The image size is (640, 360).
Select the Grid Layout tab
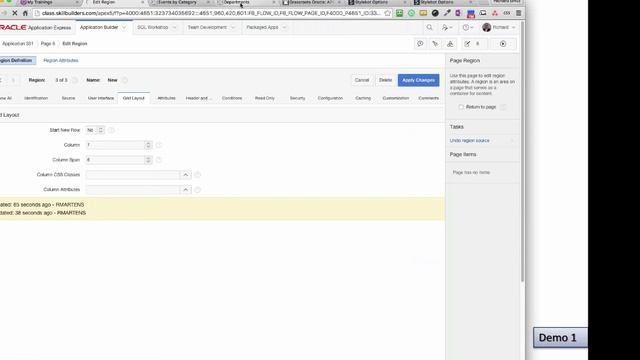tap(133, 98)
